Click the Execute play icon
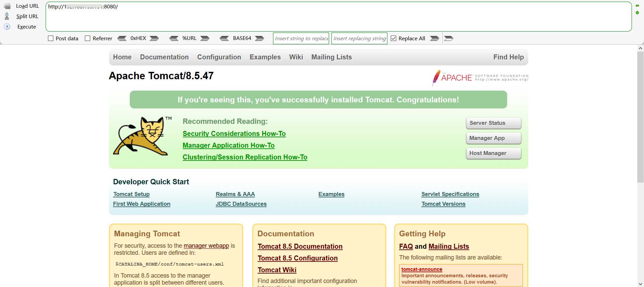 (x=7, y=27)
